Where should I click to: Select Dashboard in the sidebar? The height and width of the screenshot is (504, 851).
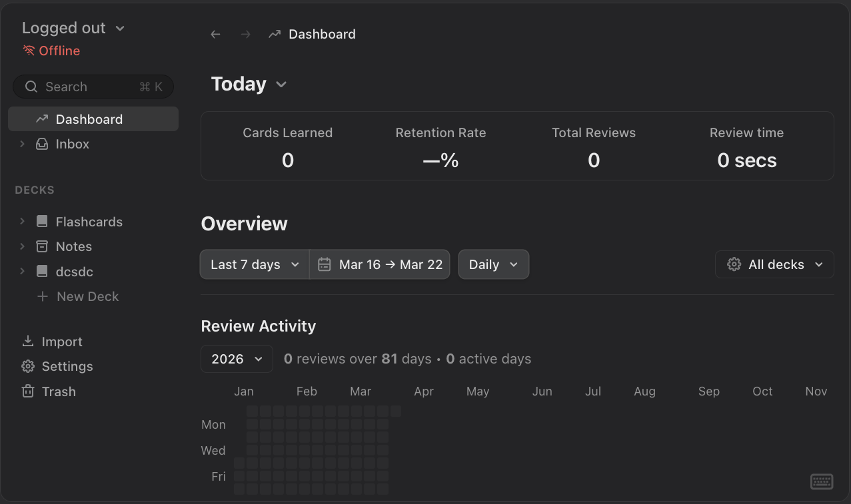[x=89, y=120]
